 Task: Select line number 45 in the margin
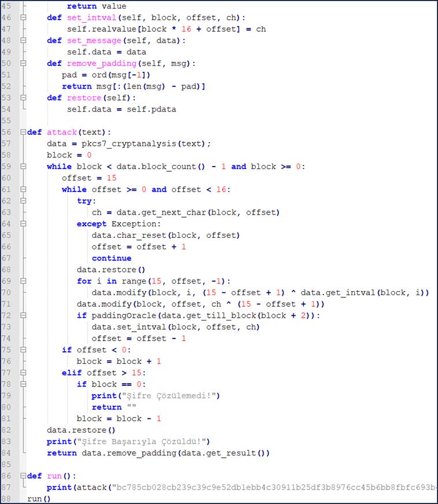point(6,6)
